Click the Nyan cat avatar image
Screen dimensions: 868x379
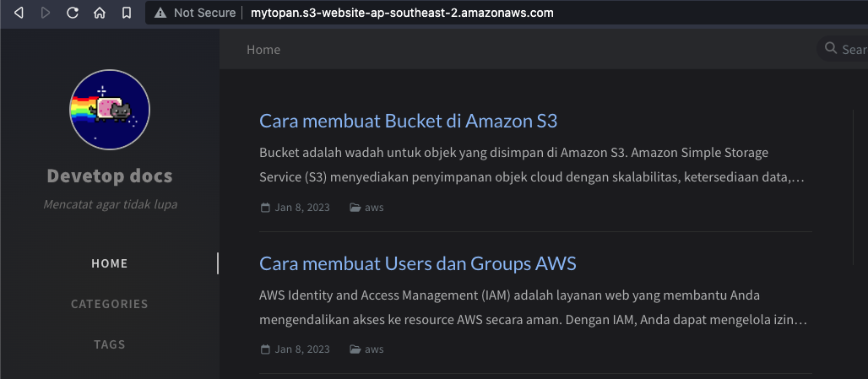[110, 110]
